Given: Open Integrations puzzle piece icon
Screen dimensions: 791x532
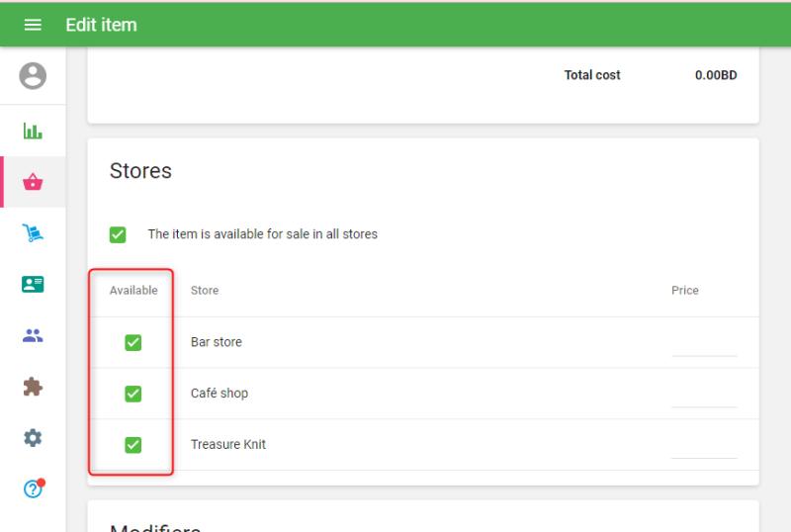Looking at the screenshot, I should tap(33, 387).
